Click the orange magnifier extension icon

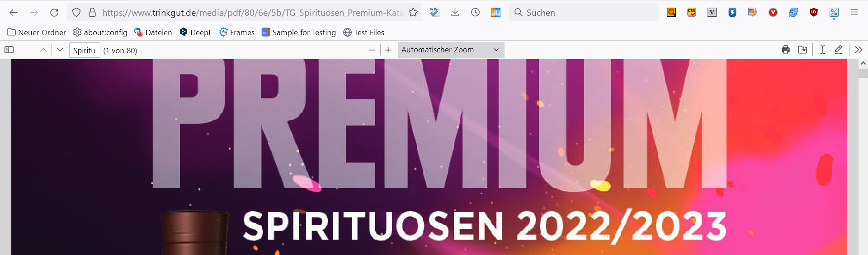click(671, 13)
